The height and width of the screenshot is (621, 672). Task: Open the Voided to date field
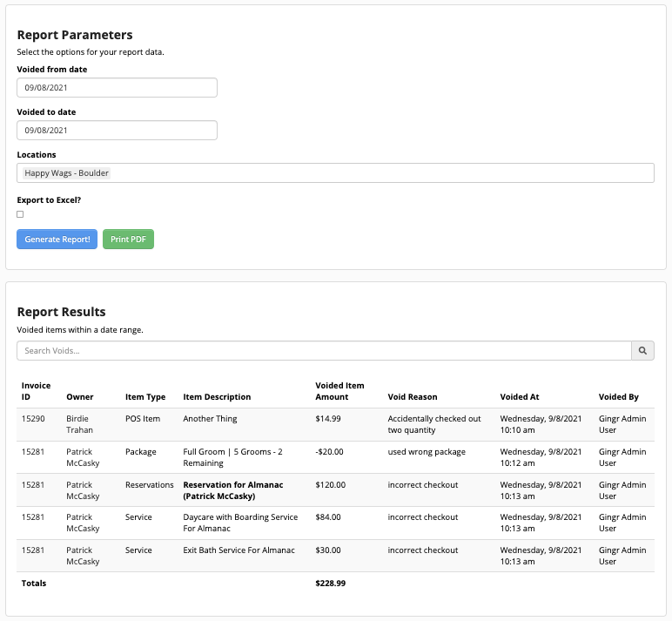pos(117,131)
